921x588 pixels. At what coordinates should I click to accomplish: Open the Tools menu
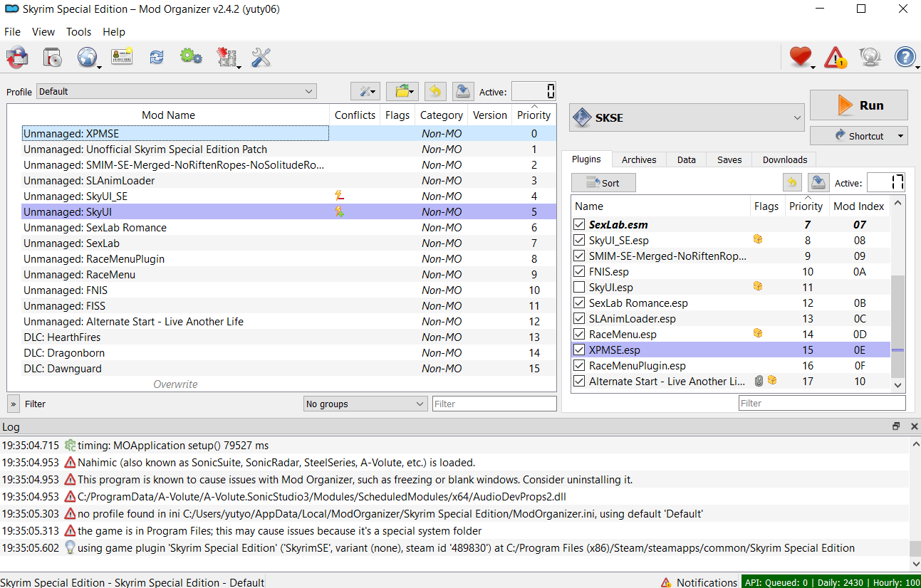click(78, 32)
